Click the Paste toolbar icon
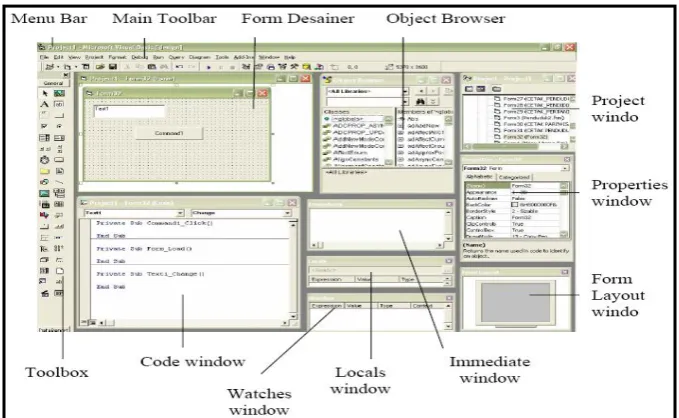Image resolution: width=679 pixels, height=418 pixels. (x=152, y=67)
